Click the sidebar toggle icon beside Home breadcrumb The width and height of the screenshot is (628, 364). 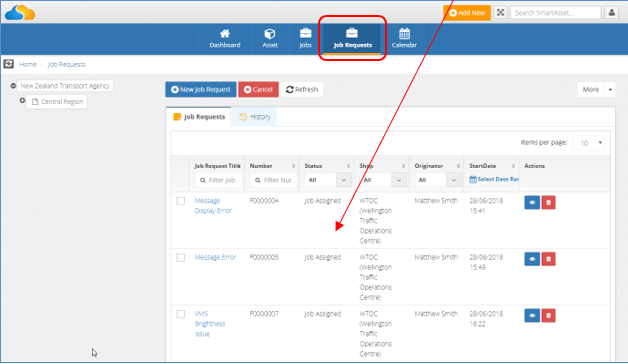(x=8, y=64)
